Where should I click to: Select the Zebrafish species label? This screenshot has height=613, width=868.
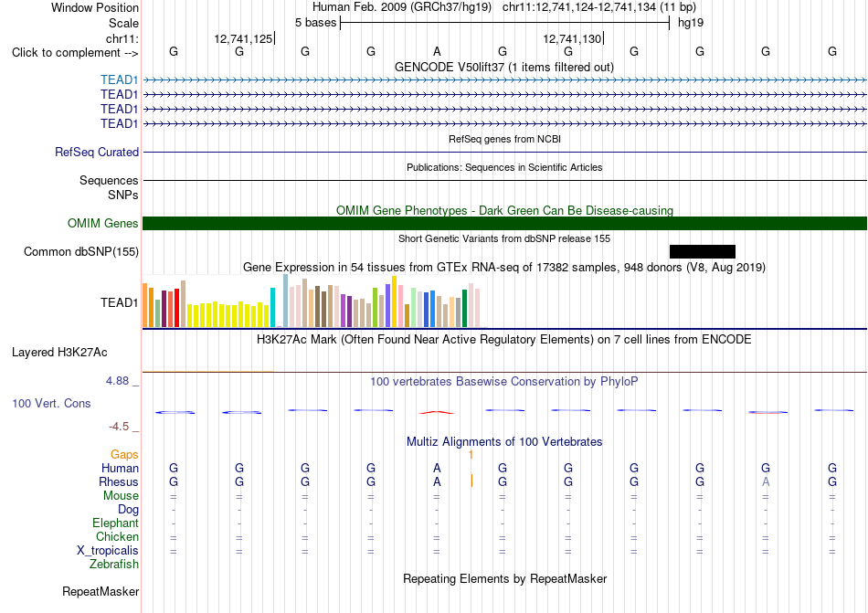(114, 565)
